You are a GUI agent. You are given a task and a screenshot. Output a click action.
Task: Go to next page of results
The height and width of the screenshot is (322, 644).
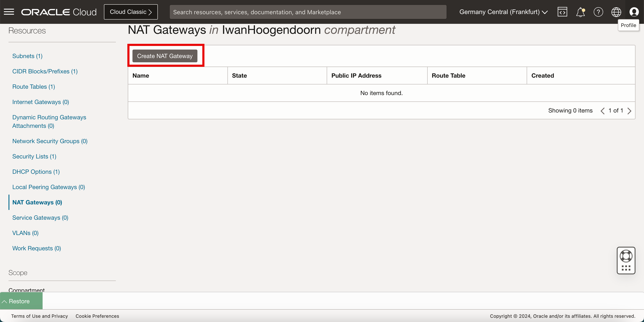click(630, 111)
